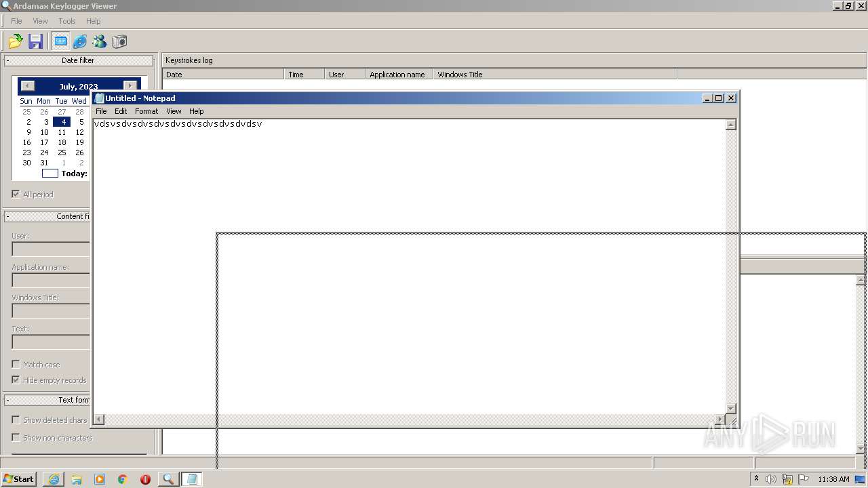
Task: Open Keylogger Viewer File menu
Action: coord(16,21)
